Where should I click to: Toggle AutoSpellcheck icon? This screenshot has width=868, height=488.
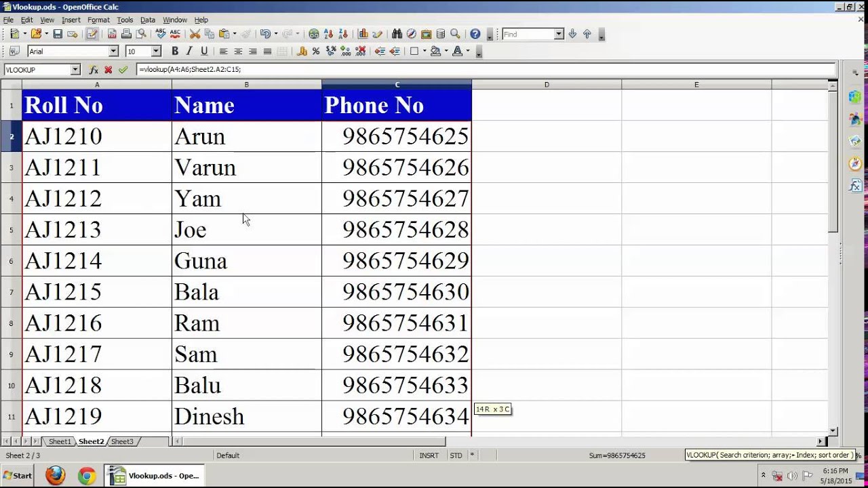175,34
